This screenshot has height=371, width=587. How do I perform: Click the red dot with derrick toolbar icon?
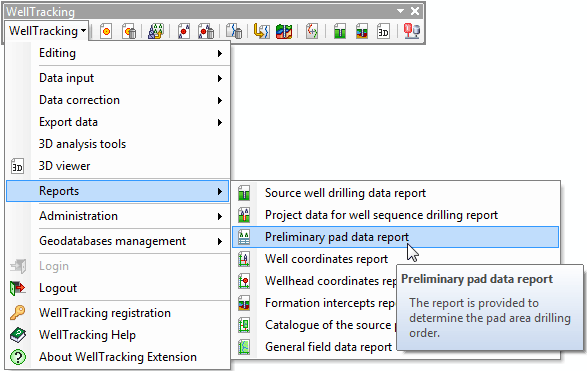[183, 31]
